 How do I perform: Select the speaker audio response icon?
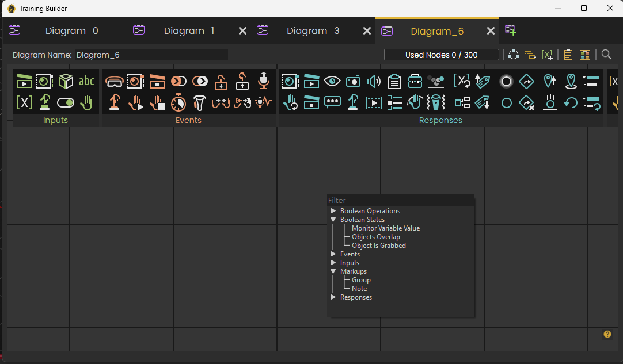pyautogui.click(x=374, y=82)
